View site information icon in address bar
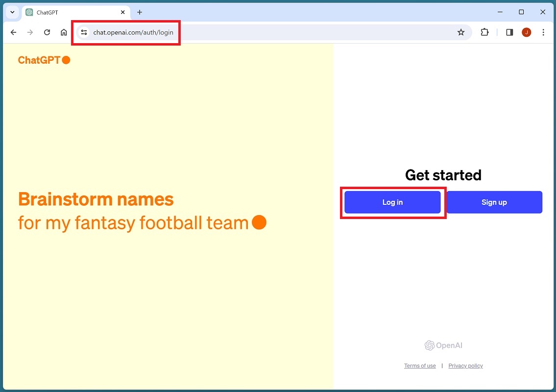This screenshot has width=556, height=392. pyautogui.click(x=84, y=32)
